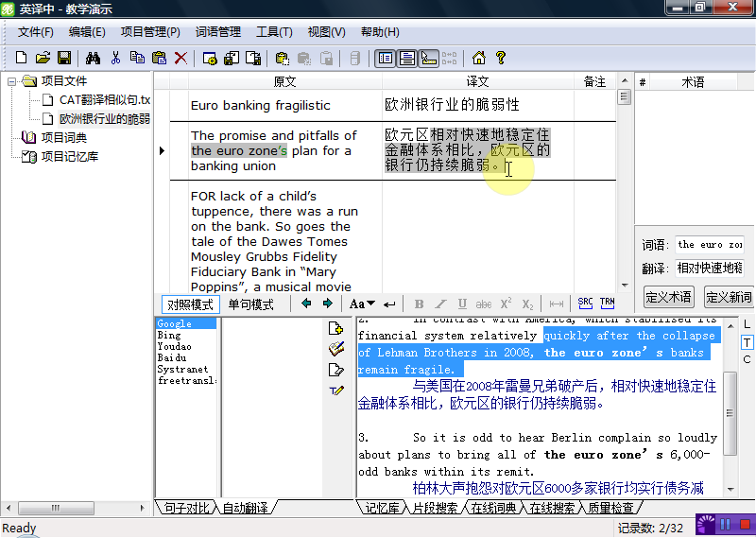Select CAT翻译相似句 file in tree

pyautogui.click(x=105, y=100)
